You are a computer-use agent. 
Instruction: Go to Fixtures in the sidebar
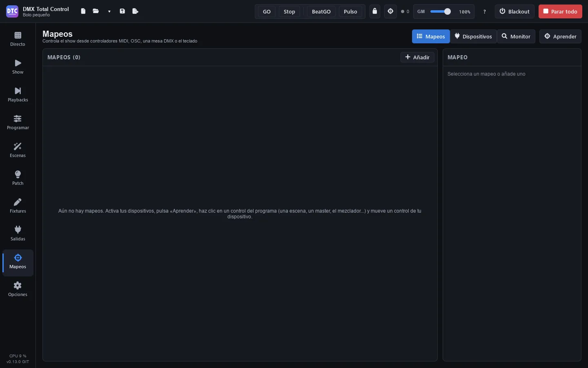pyautogui.click(x=18, y=206)
